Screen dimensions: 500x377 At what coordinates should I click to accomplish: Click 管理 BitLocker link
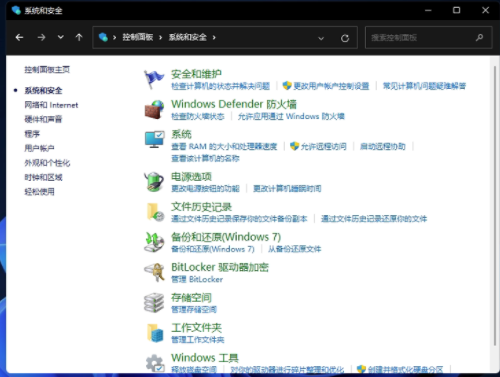tap(197, 279)
